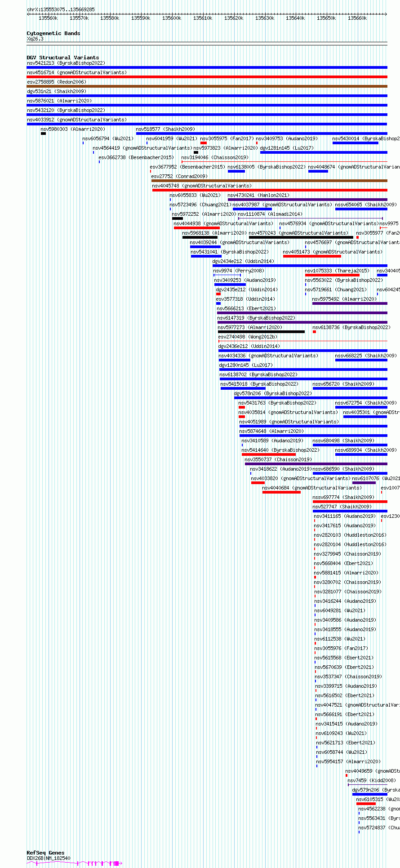The width and height of the screenshot is (400, 868).
Task: Open the nsv3409753 (Audano2019) label
Action: [286, 139]
